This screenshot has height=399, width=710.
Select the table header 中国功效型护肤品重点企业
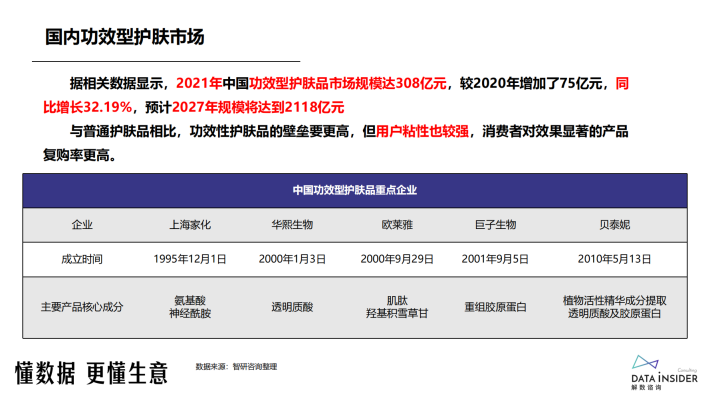[355, 190]
